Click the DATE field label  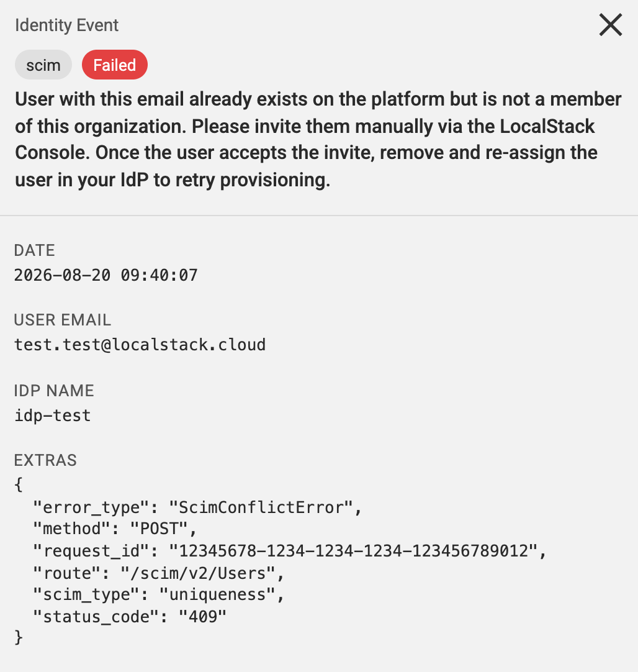(35, 250)
